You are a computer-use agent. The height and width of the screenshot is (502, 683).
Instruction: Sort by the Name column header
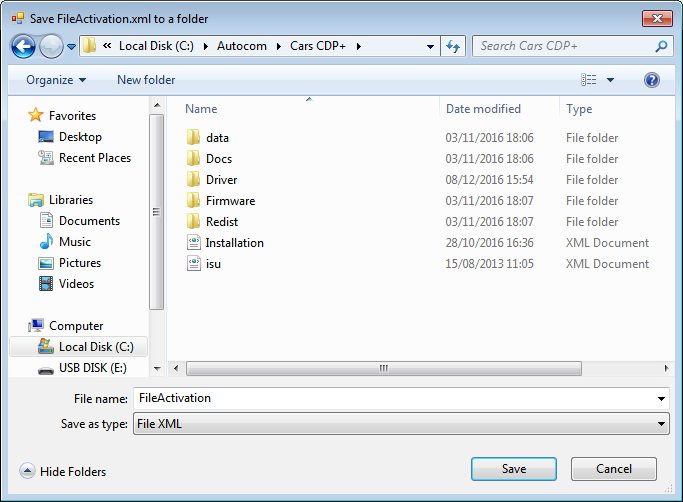(201, 109)
